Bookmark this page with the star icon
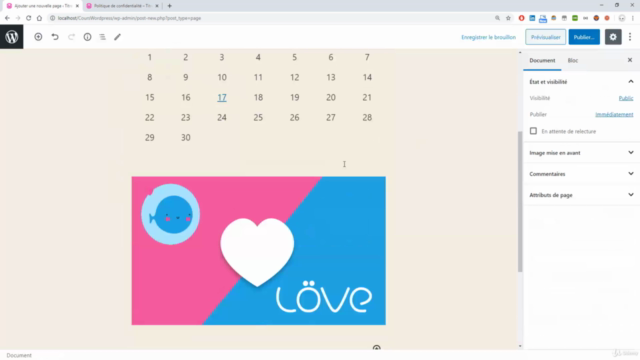The height and width of the screenshot is (360, 640). click(508, 18)
